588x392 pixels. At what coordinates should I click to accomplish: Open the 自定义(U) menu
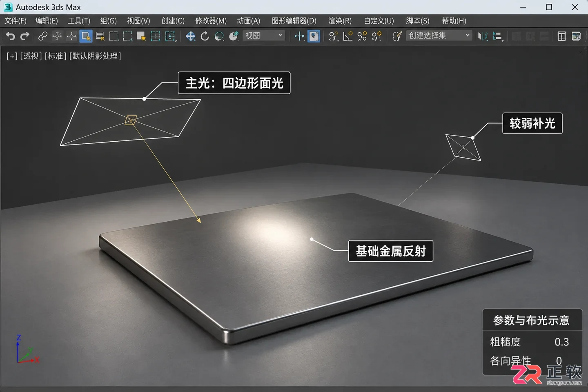379,21
